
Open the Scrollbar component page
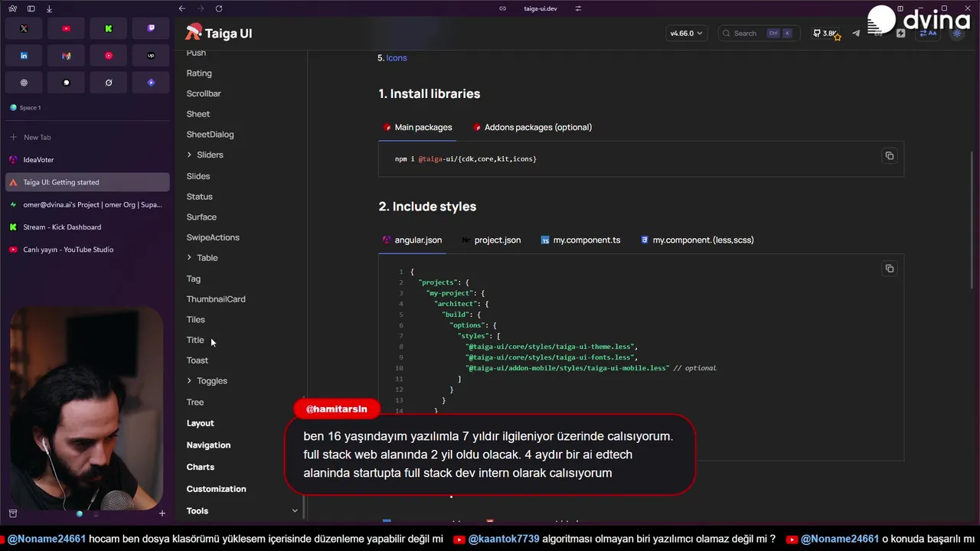204,93
